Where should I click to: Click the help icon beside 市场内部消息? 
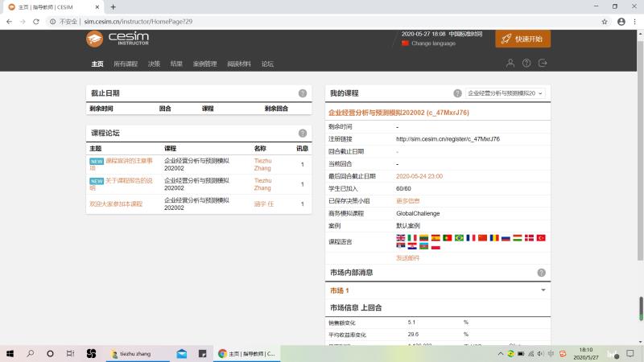click(x=541, y=273)
